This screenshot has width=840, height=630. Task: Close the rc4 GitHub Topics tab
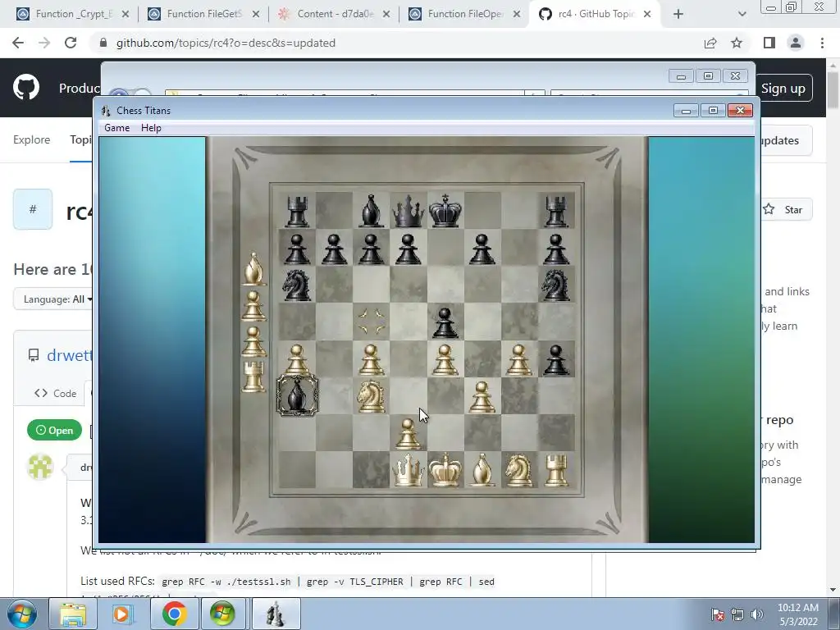(647, 14)
